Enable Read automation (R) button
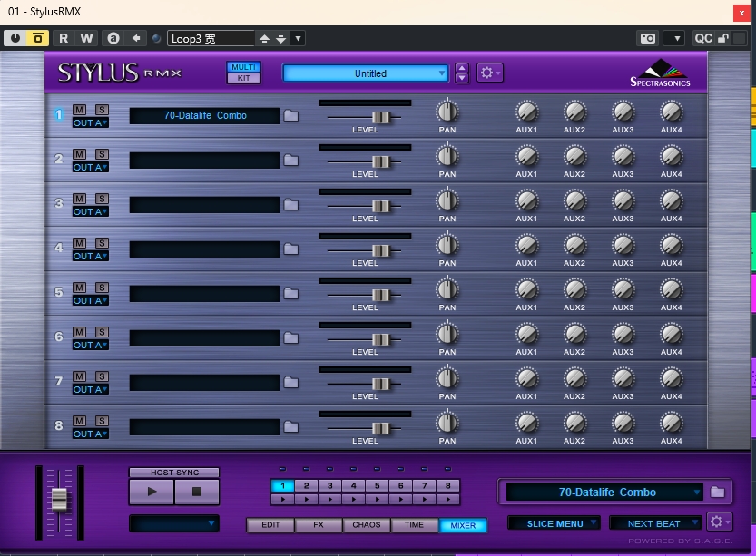756x556 pixels. pyautogui.click(x=64, y=38)
